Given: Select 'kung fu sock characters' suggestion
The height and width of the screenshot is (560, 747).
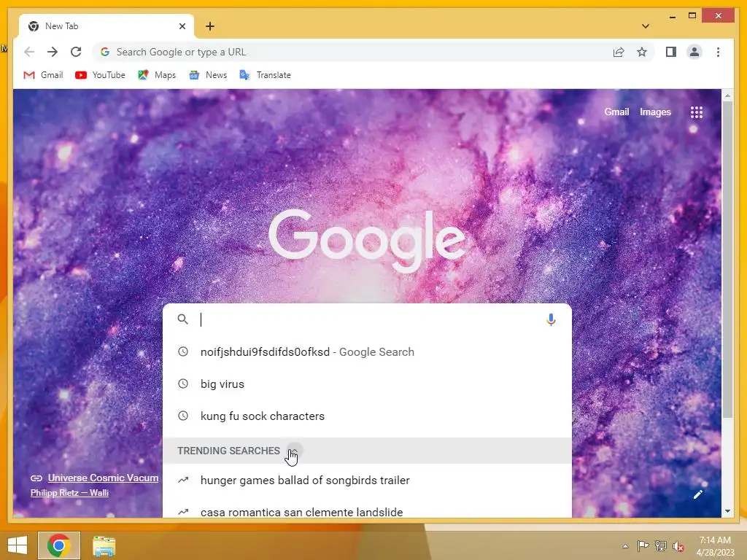Looking at the screenshot, I should 367,416.
